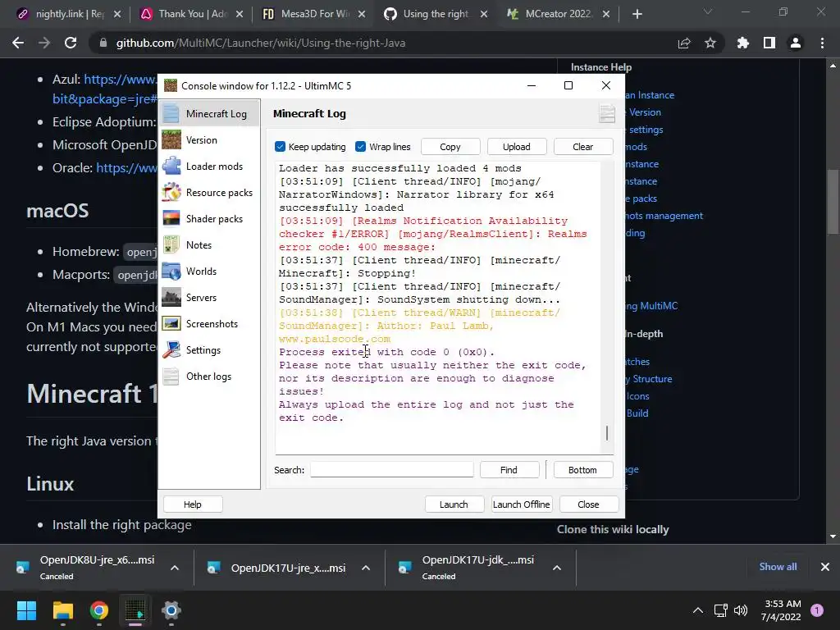
Task: Click the log view scrollbar handle
Action: [607, 433]
